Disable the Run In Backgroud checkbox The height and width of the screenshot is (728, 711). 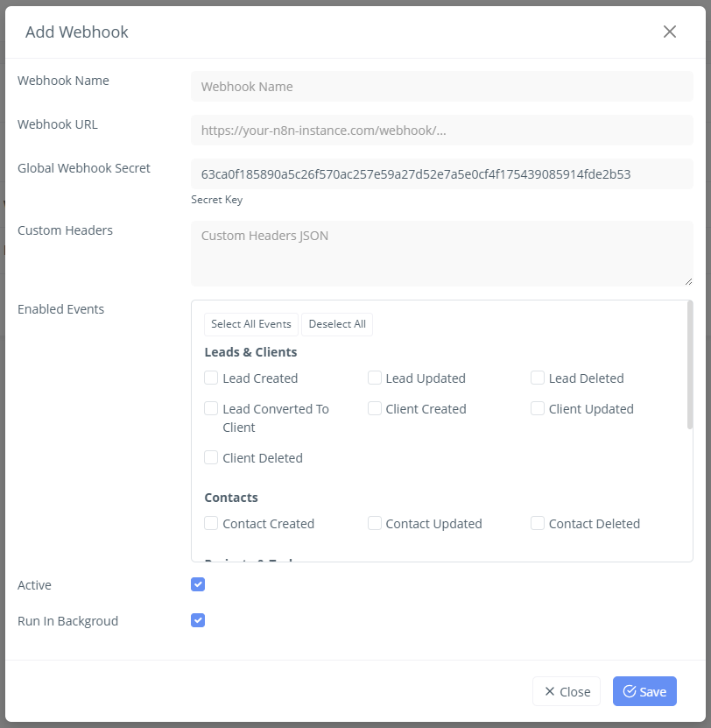pos(198,620)
